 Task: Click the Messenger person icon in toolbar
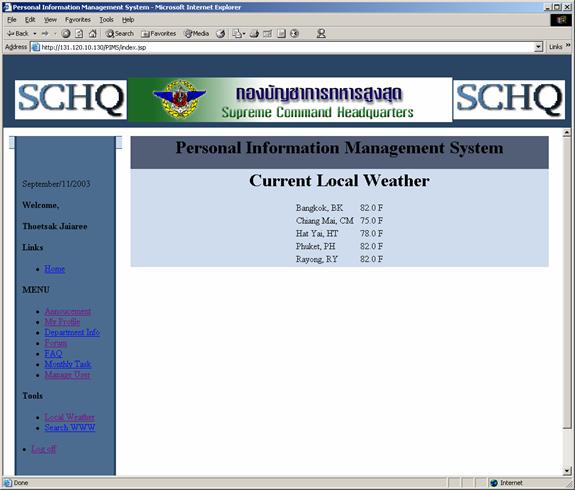tap(321, 34)
